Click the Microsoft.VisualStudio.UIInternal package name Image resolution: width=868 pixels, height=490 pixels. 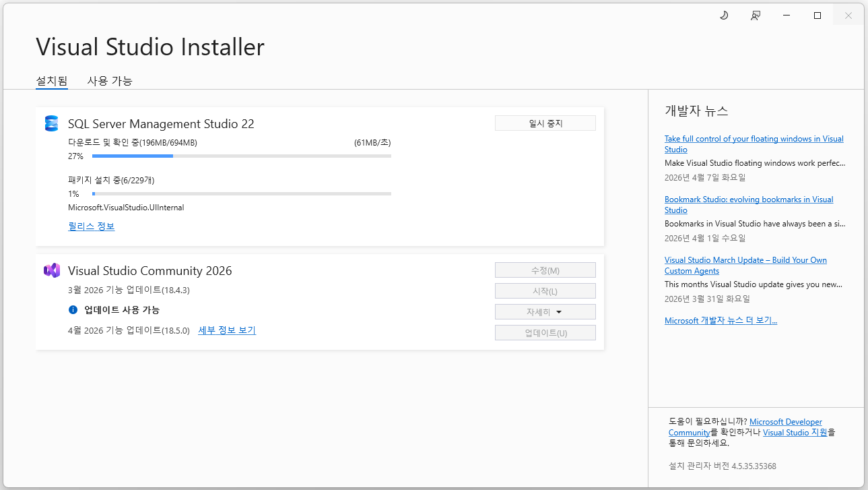[126, 208]
